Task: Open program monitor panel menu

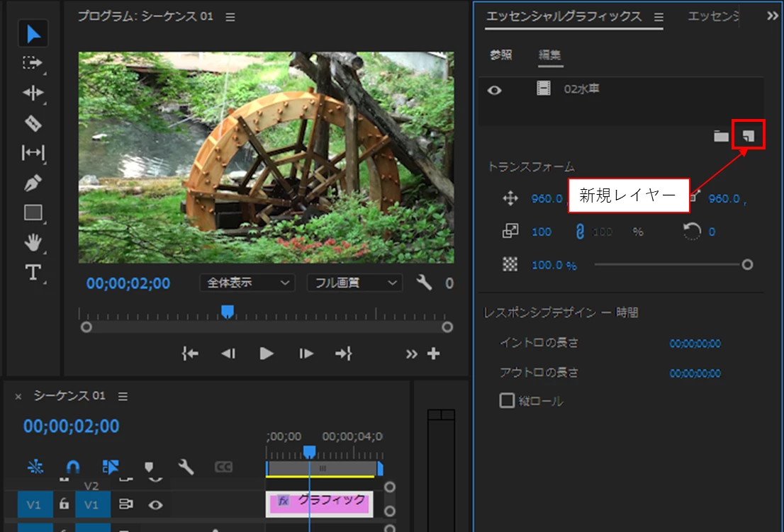Action: click(x=230, y=18)
